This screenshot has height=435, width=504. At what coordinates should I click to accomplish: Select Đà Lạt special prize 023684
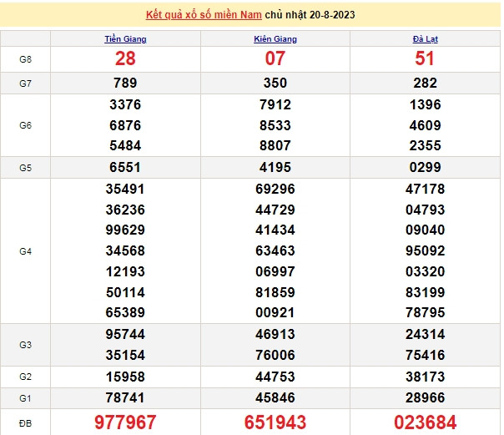pyautogui.click(x=425, y=421)
